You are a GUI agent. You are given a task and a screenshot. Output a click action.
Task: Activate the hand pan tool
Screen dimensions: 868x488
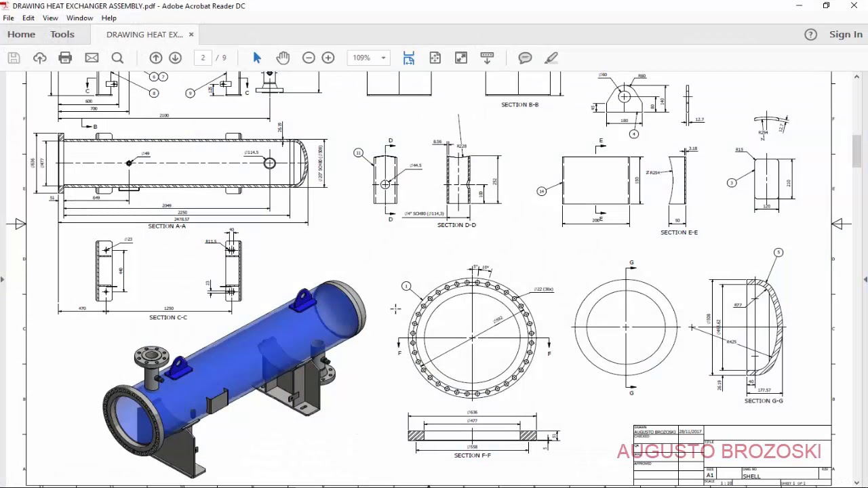click(x=283, y=58)
